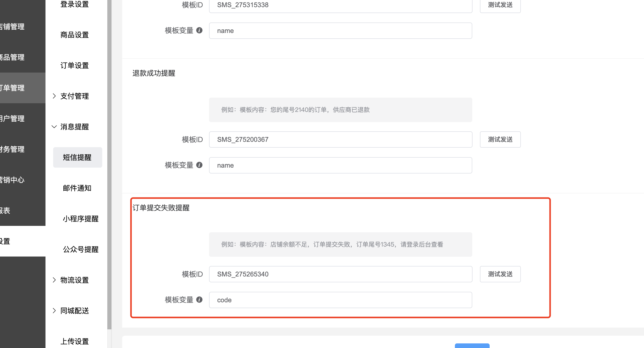The width and height of the screenshot is (644, 348).
Task: Click 测试发送 for template SMS_275315338
Action: point(500,5)
